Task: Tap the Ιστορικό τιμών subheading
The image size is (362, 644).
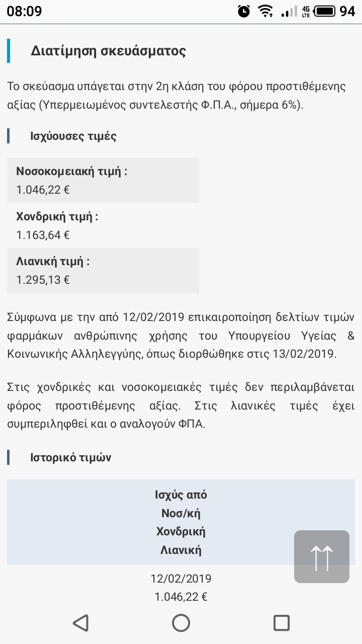Action: (71, 457)
